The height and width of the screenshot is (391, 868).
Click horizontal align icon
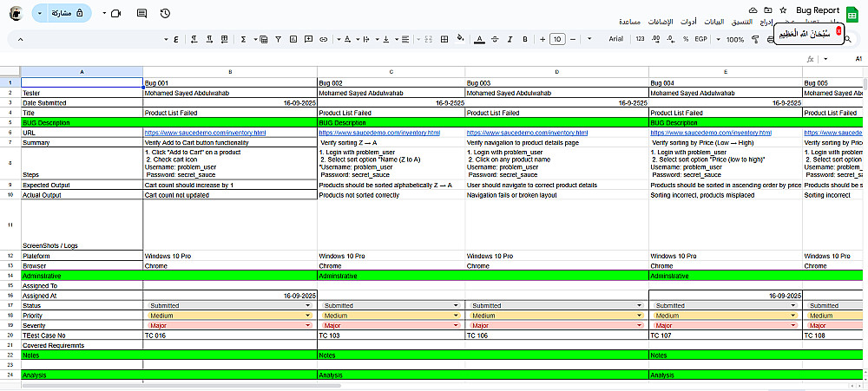(405, 39)
